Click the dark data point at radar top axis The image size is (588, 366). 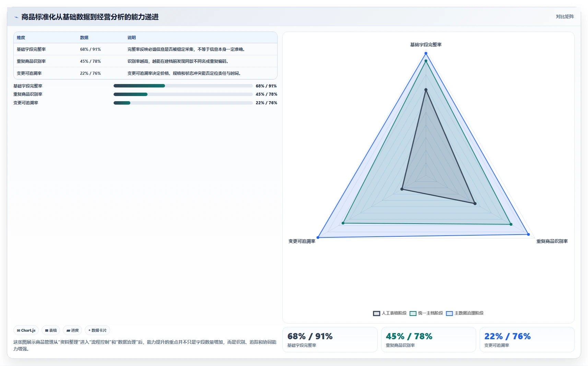(x=426, y=90)
